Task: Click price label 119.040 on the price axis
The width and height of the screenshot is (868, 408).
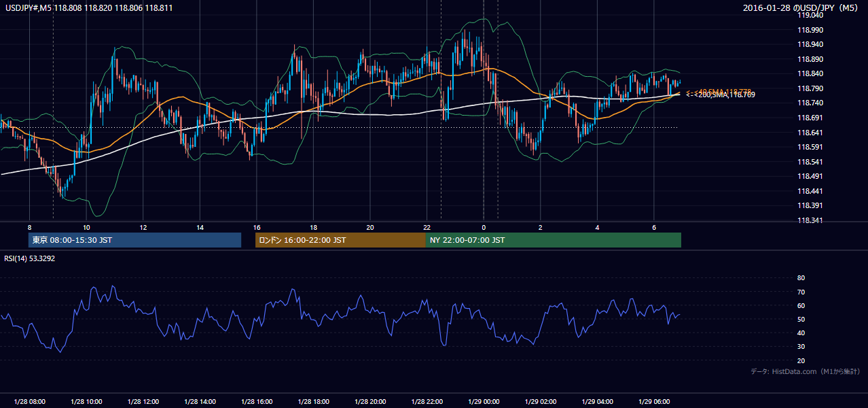Action: tap(810, 15)
